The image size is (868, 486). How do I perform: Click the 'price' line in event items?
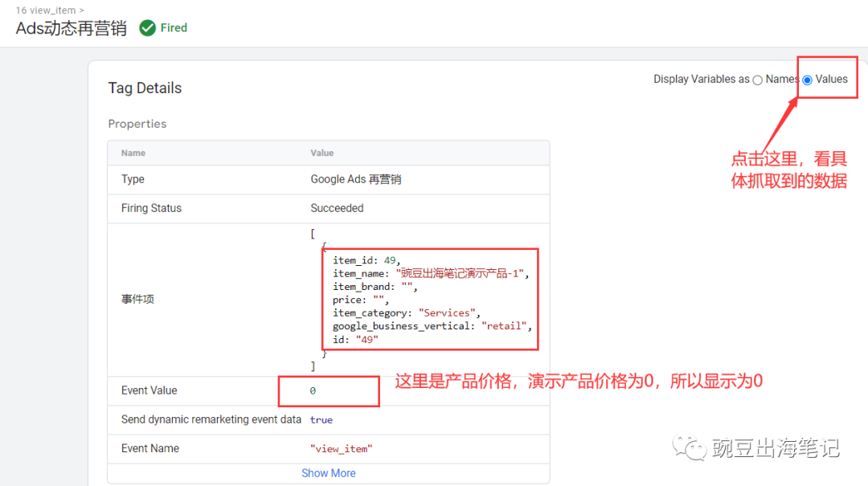(361, 300)
